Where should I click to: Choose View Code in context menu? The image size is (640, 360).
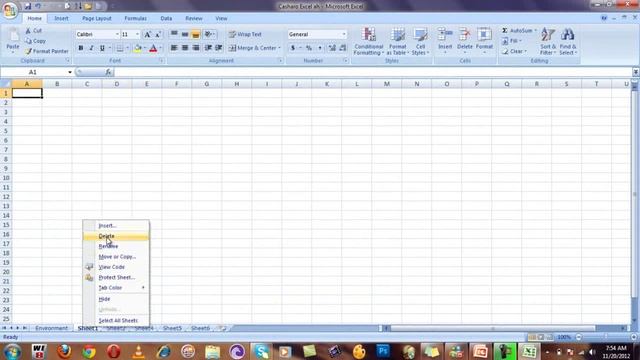click(116, 267)
